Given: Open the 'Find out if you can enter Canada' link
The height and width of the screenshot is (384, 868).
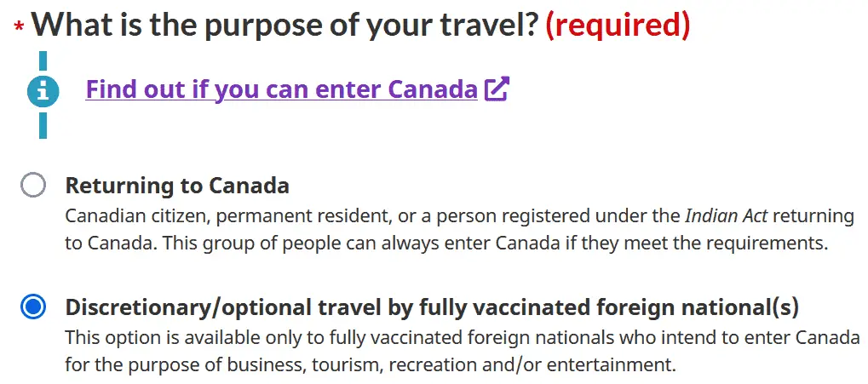Looking at the screenshot, I should click(x=281, y=89).
